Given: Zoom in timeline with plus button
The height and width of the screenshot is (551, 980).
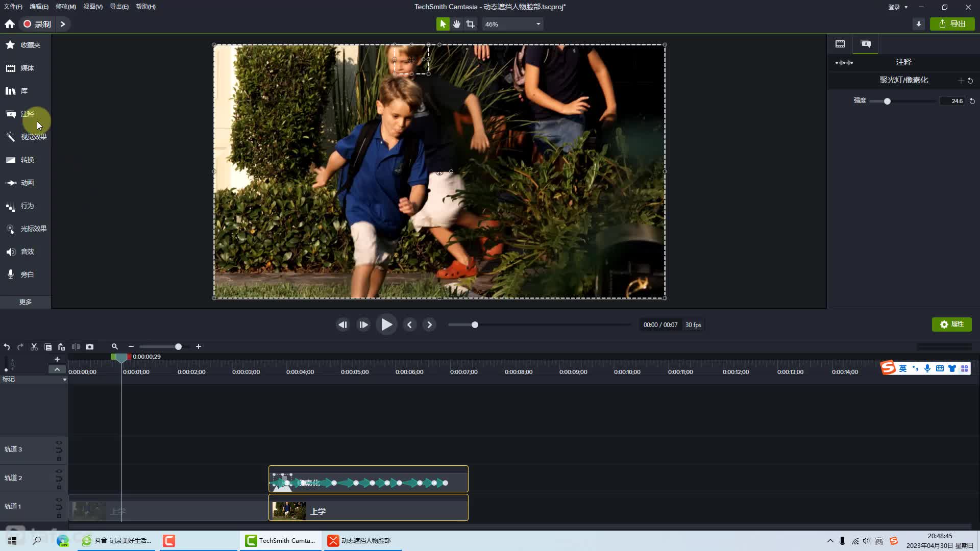Looking at the screenshot, I should tap(199, 347).
